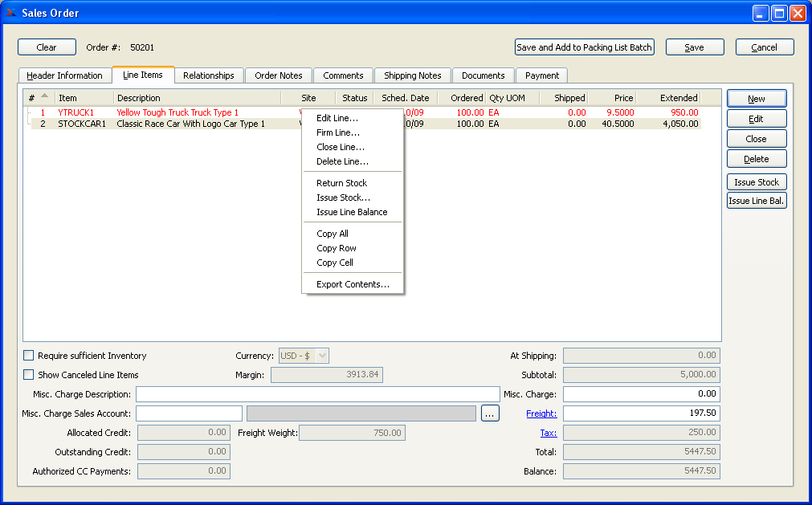Toggle Show Canceled Line Items checkbox
The image size is (812, 505).
point(29,375)
